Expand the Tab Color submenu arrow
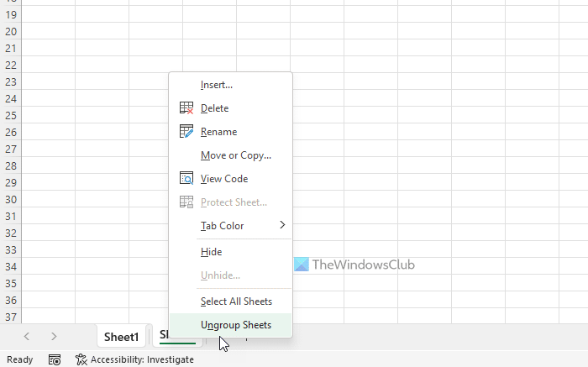Image resolution: width=588 pixels, height=367 pixels. coord(282,225)
